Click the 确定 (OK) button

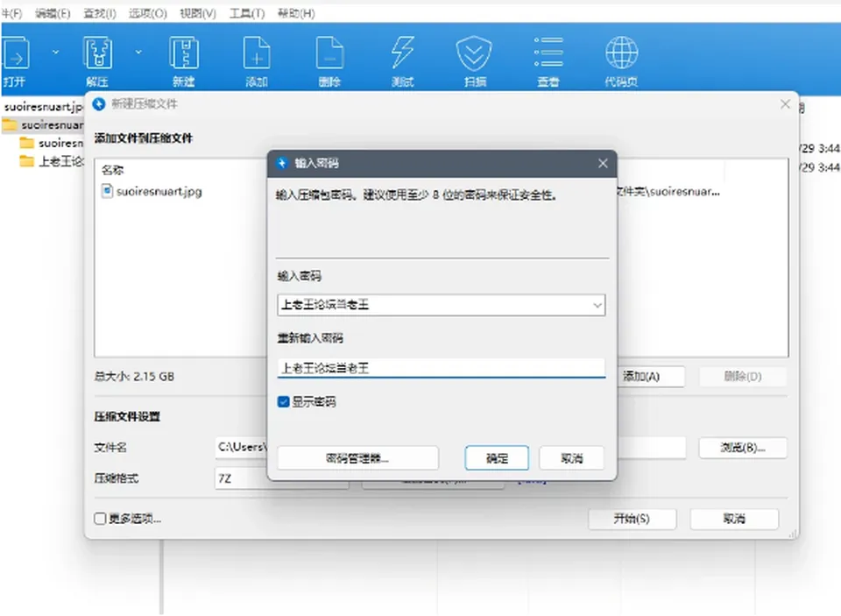(497, 458)
